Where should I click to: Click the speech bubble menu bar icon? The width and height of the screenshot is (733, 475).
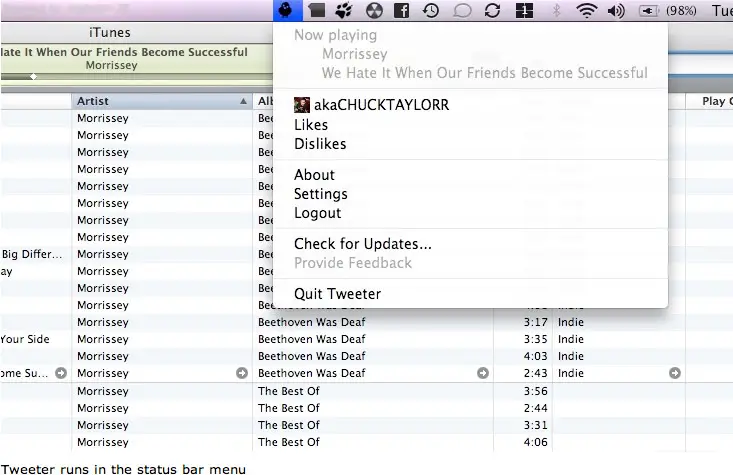click(462, 10)
